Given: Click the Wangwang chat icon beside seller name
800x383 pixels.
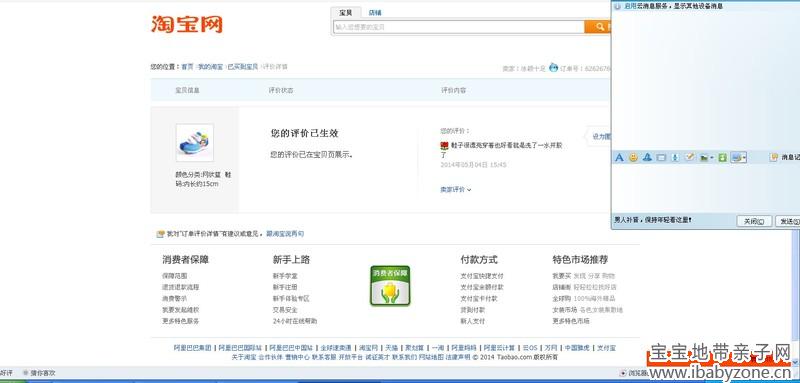Looking at the screenshot, I should (554, 67).
